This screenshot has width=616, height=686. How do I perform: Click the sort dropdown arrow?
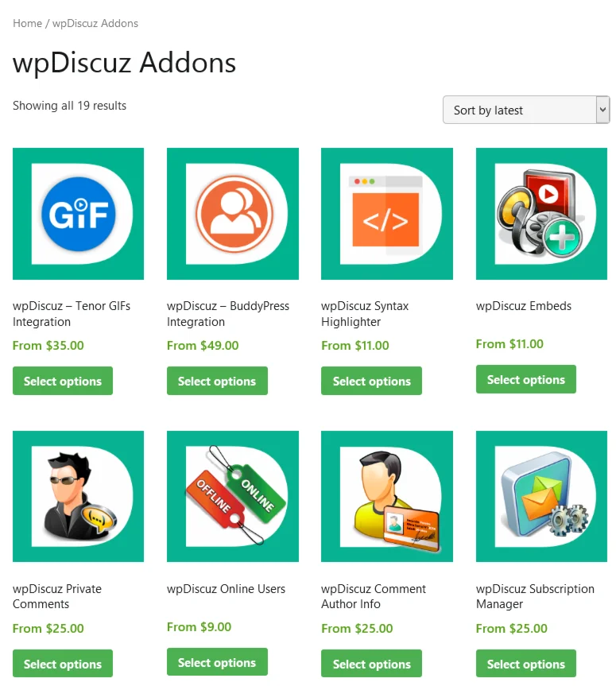point(602,110)
